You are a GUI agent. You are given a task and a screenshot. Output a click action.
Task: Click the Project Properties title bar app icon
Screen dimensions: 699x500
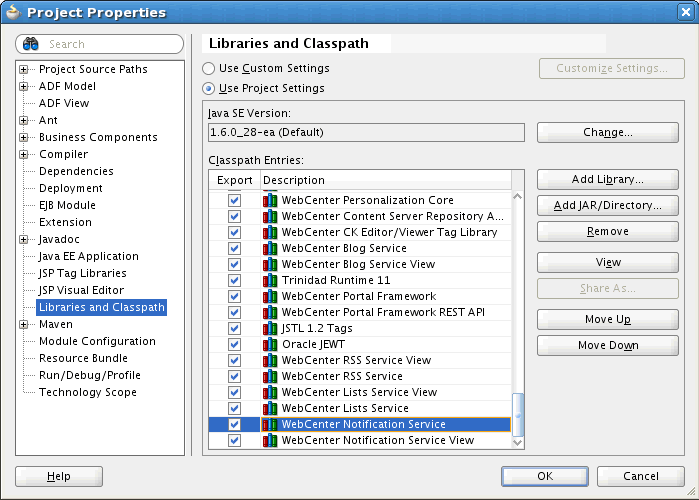tap(13, 12)
